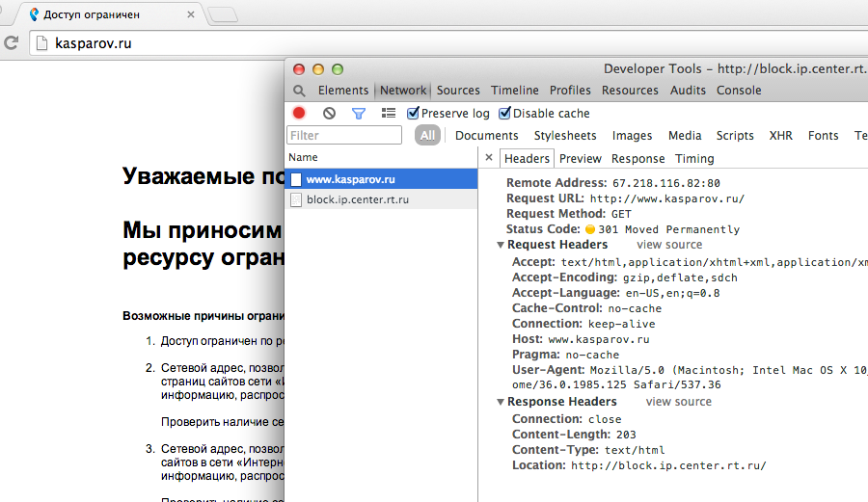Viewport: 868px width, 502px height.
Task: Filter requests by XHR
Action: tap(781, 136)
